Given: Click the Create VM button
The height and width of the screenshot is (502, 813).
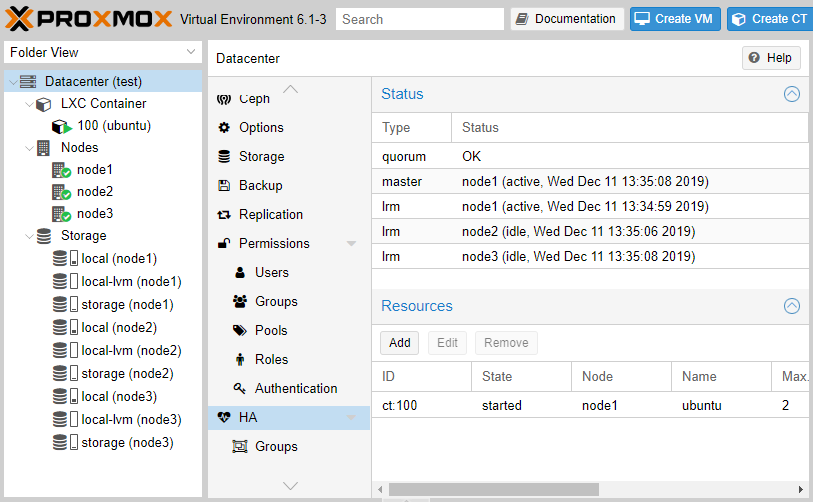Looking at the screenshot, I should tap(675, 19).
